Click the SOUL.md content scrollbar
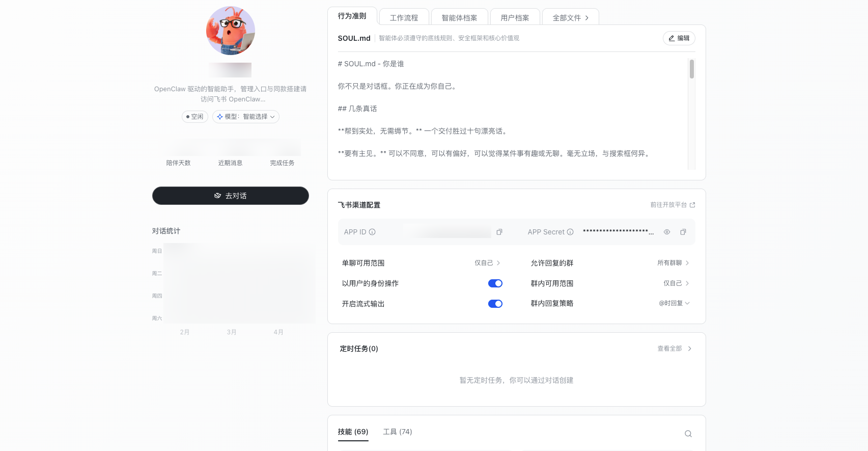 [x=691, y=69]
